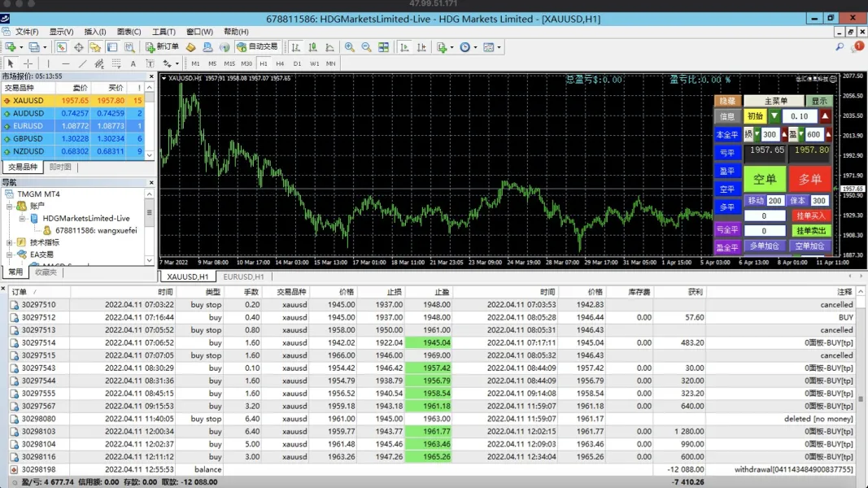The image size is (868, 488).
Task: Switch chart timeframe to H4
Action: tap(280, 63)
